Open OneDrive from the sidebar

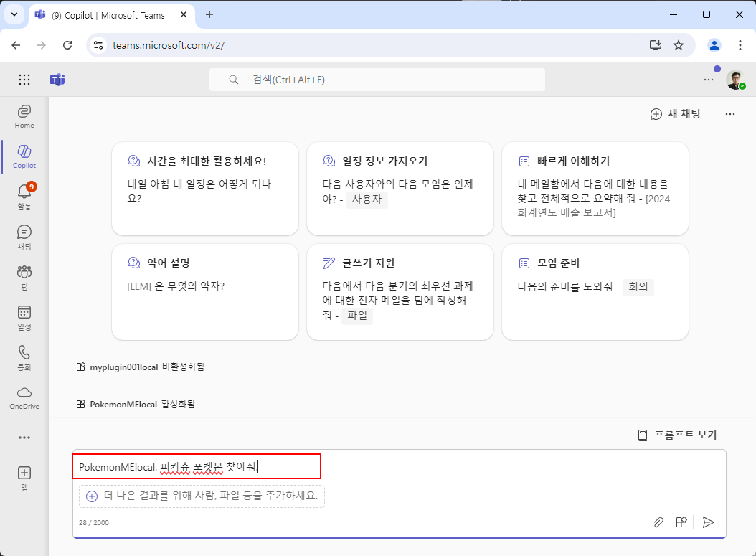[x=24, y=398]
